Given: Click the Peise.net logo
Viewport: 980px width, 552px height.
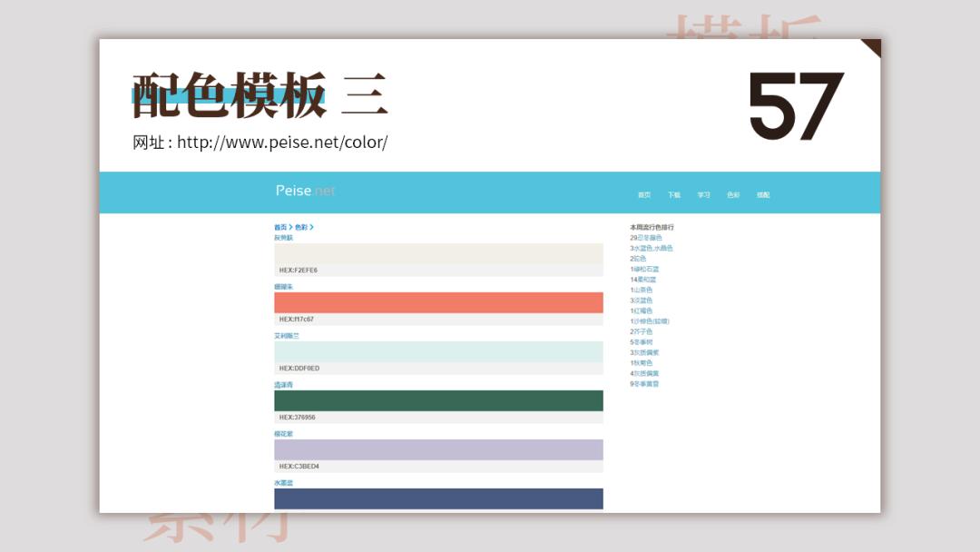Looking at the screenshot, I should (x=305, y=191).
